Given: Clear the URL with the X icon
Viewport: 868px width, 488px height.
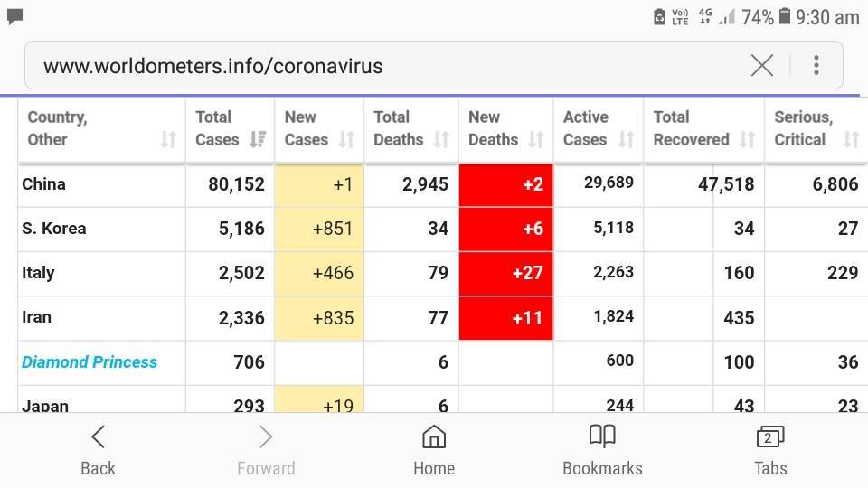Looking at the screenshot, I should coord(761,65).
